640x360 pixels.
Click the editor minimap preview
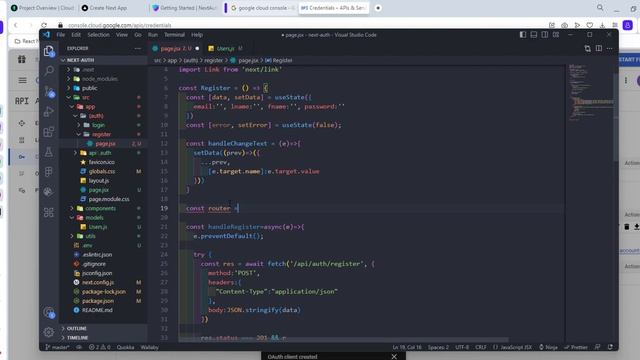(x=590, y=92)
